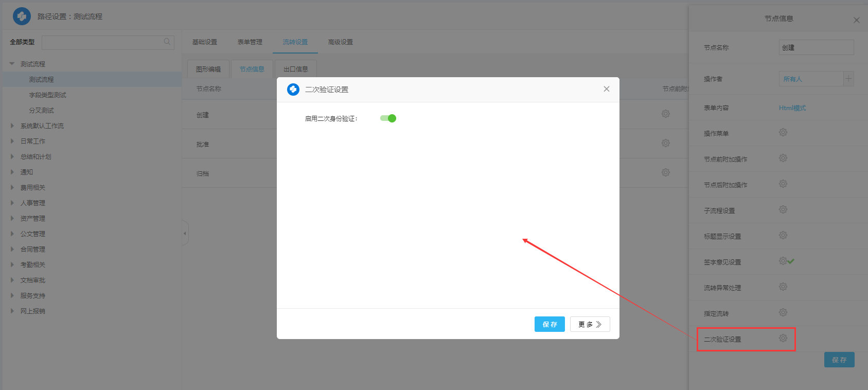The width and height of the screenshot is (868, 390).
Task: Select 字段类型测试 in the workflow tree
Action: (x=47, y=95)
